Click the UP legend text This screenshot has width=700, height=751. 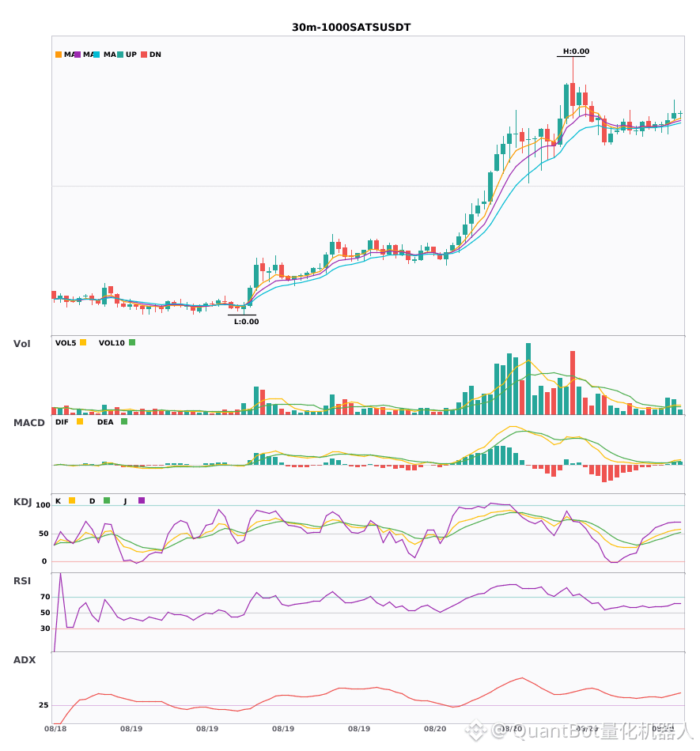131,55
